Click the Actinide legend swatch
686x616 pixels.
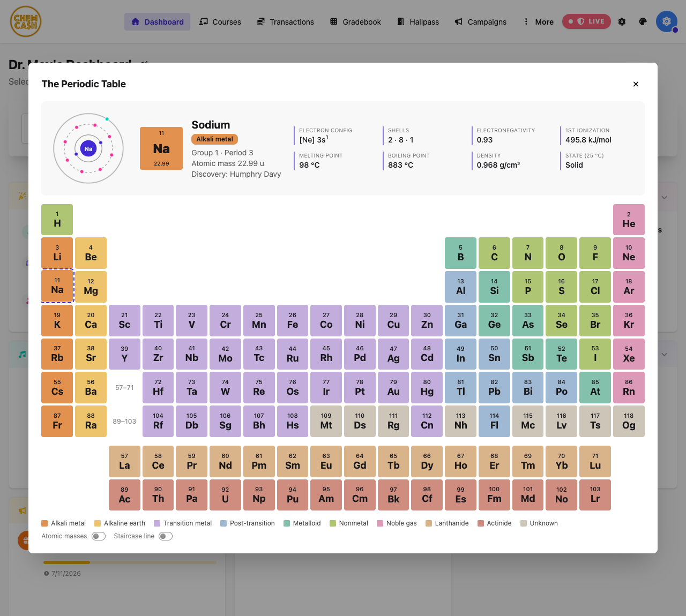(481, 523)
